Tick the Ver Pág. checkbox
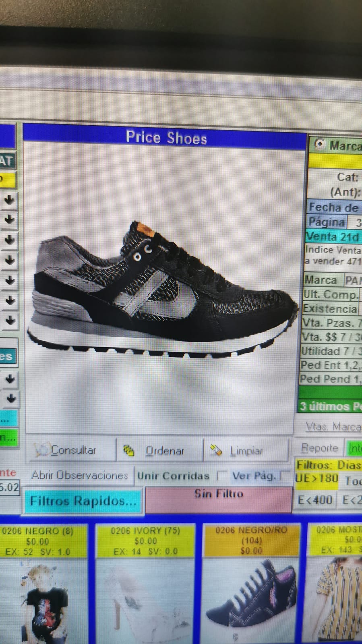 284,476
